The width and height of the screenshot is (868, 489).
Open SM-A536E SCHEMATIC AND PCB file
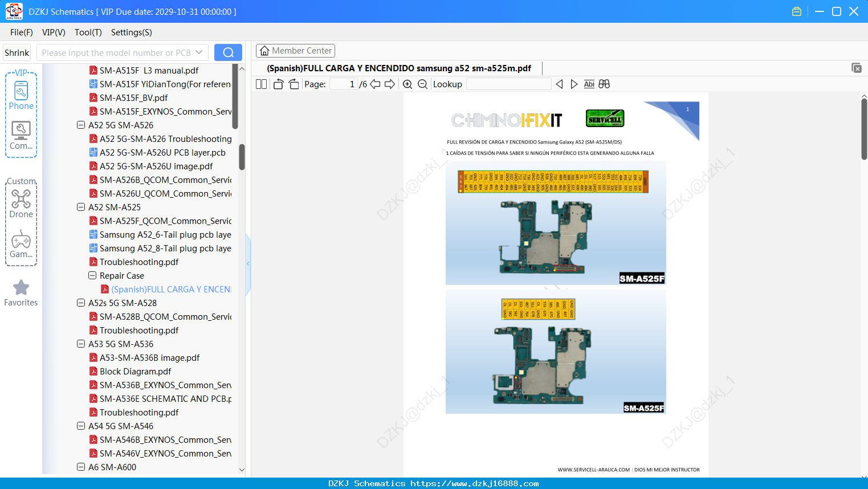point(160,398)
